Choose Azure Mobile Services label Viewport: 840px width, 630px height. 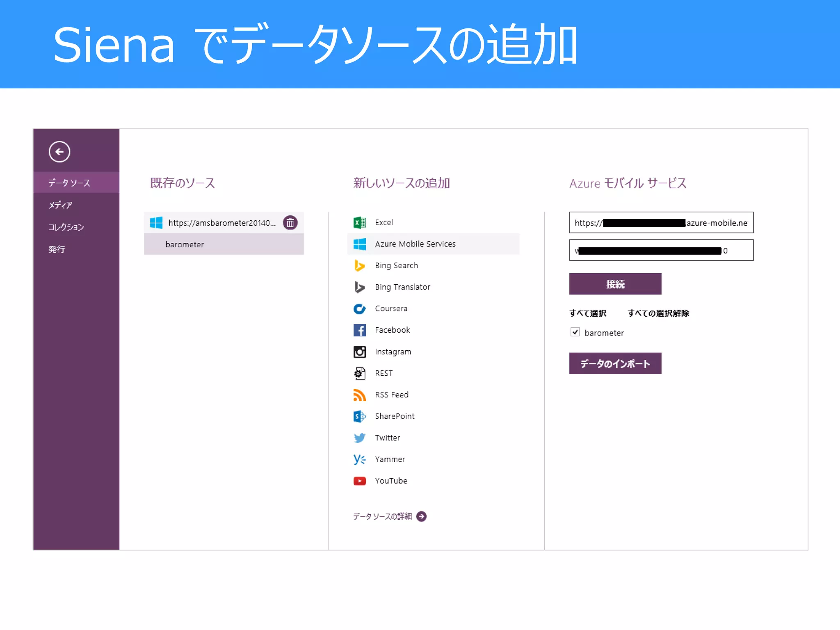415,244
